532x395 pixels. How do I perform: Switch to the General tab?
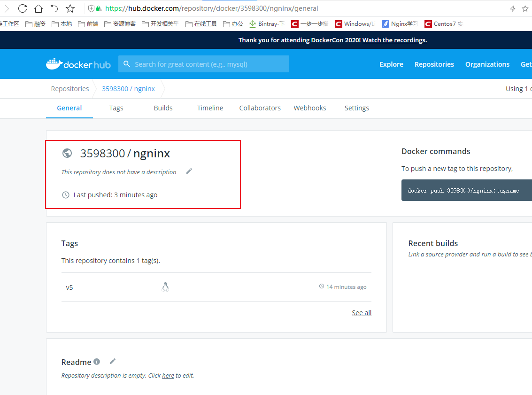(69, 108)
